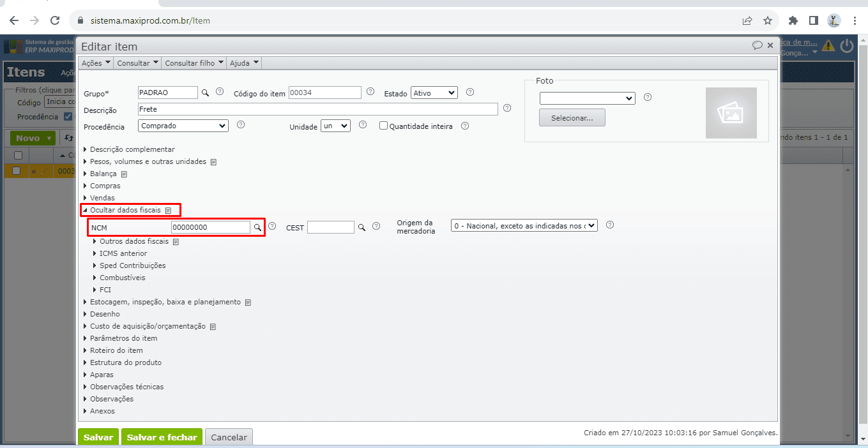Open help icon beside Código do item field

[370, 92]
